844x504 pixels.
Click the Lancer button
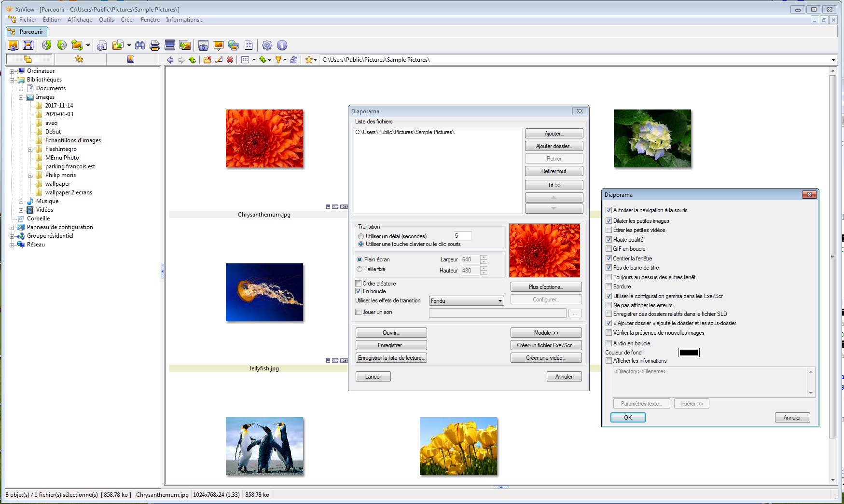373,377
